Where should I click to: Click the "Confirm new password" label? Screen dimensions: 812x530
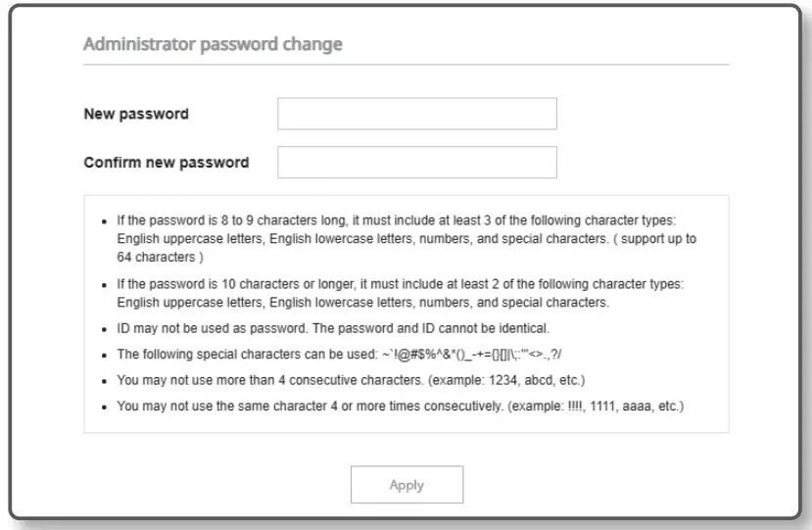tap(166, 163)
